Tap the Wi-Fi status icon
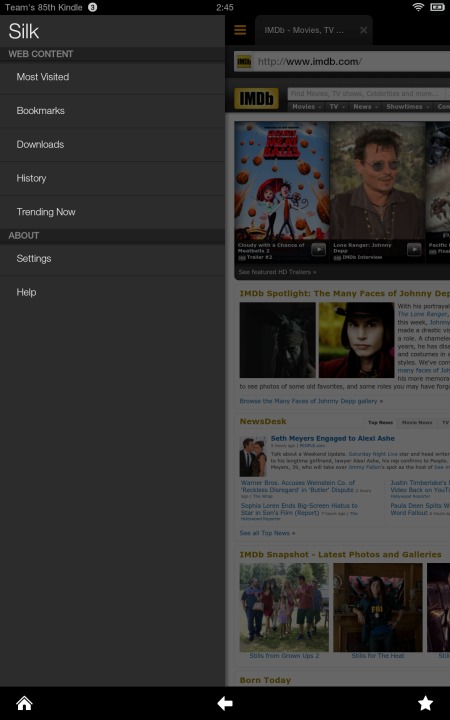The height and width of the screenshot is (720, 450). (x=418, y=7)
